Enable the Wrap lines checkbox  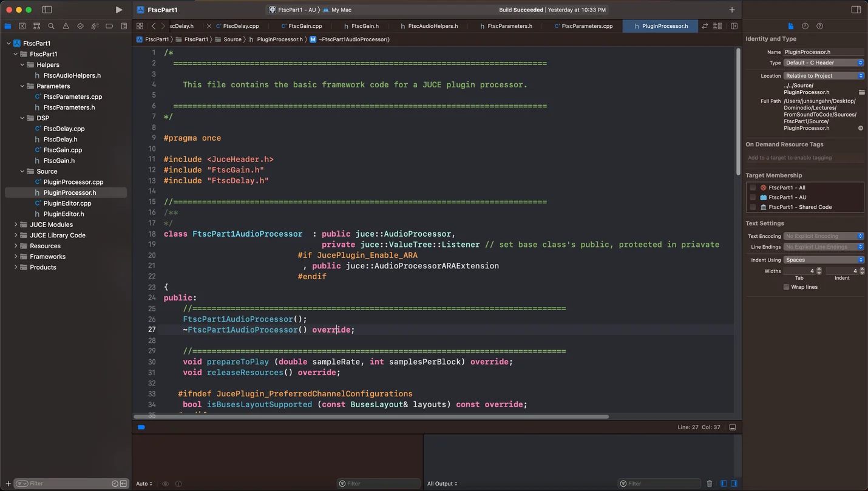[786, 287]
